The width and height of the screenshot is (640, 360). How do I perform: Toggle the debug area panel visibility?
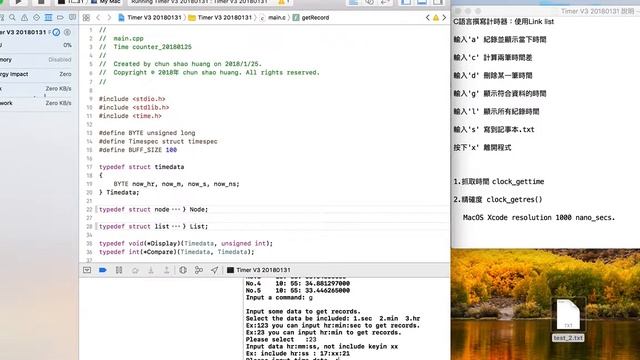[422, 2]
